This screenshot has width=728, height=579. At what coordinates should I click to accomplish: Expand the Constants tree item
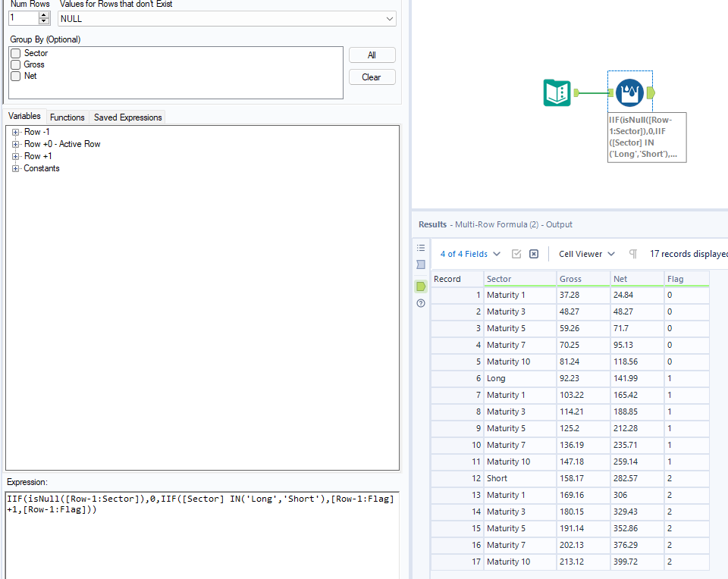[x=16, y=168]
